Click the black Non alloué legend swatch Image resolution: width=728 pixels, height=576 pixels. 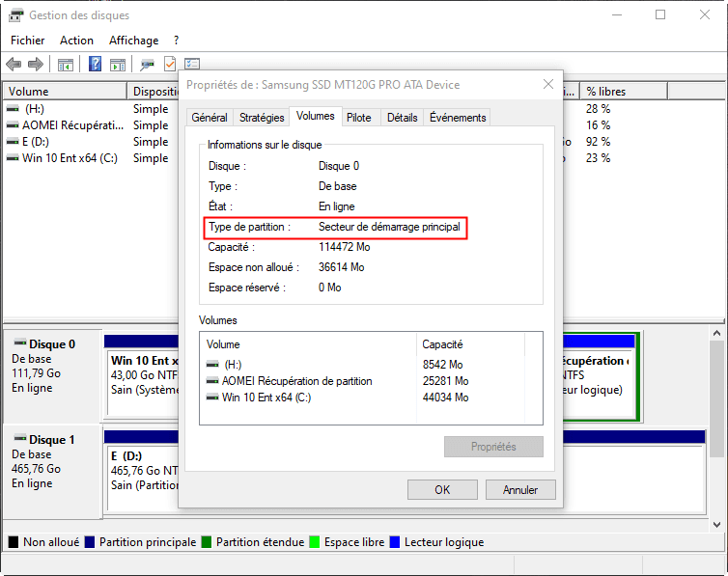pyautogui.click(x=14, y=541)
